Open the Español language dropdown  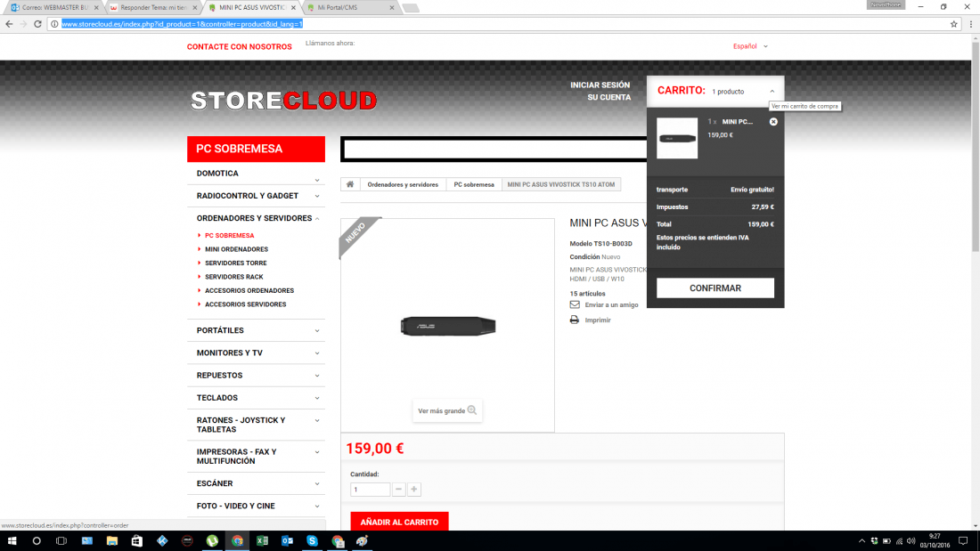(750, 46)
